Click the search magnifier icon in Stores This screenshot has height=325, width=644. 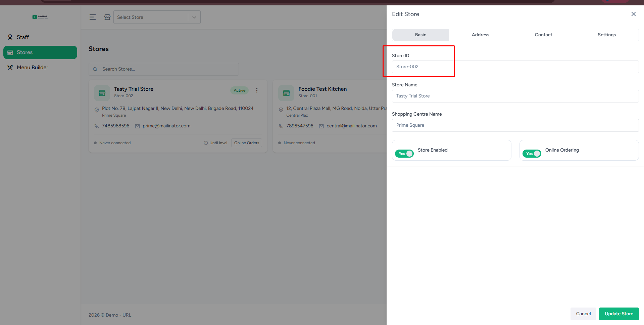point(95,69)
